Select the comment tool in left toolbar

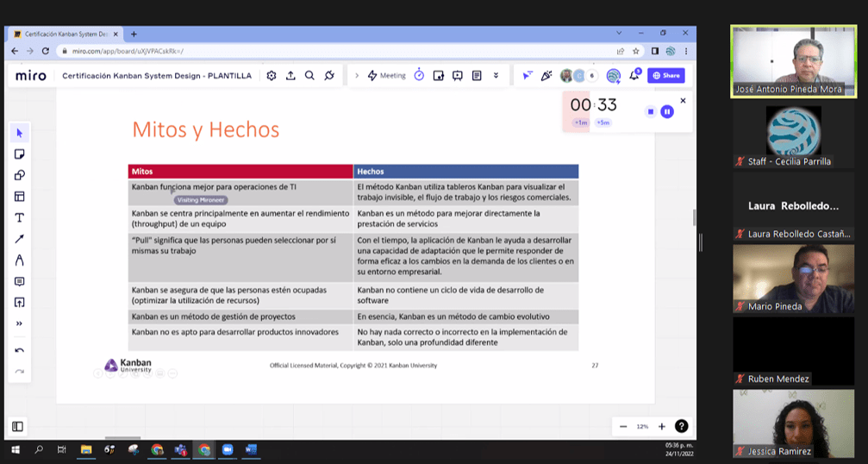click(x=19, y=281)
